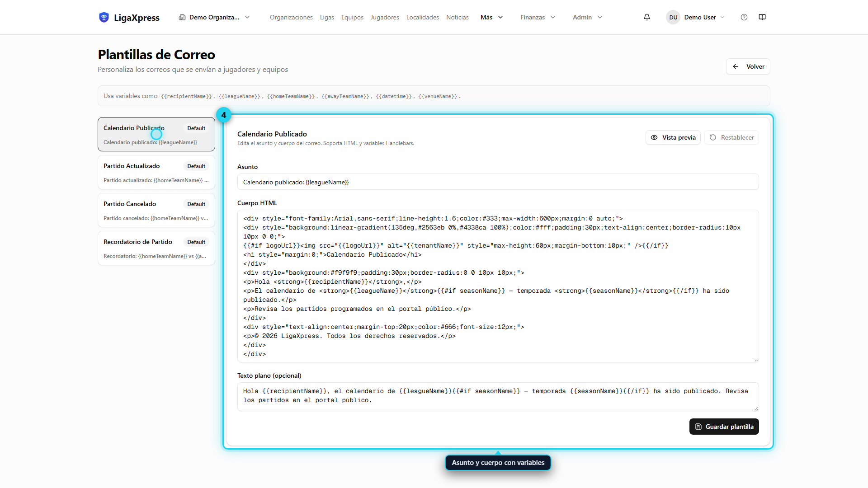Select the Partido Cancelado template
The width and height of the screenshot is (868, 488).
point(156,210)
